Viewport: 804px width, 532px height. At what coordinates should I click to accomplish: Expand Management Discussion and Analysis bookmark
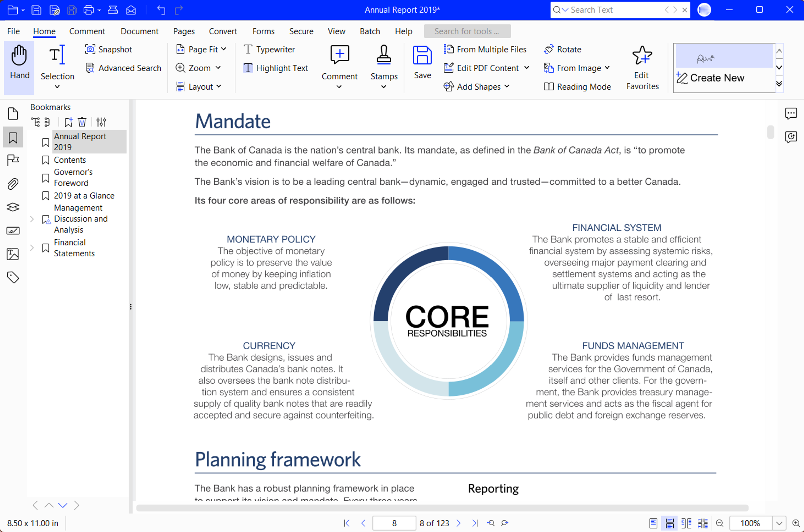tap(32, 219)
